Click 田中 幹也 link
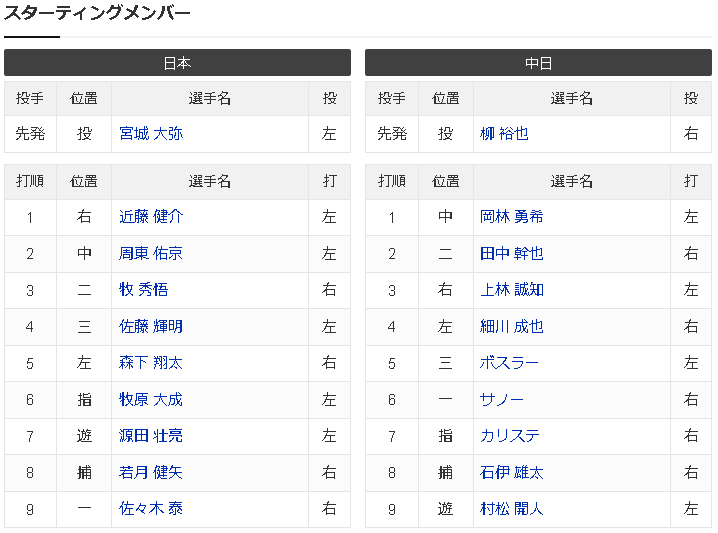This screenshot has width=718, height=533. (512, 254)
